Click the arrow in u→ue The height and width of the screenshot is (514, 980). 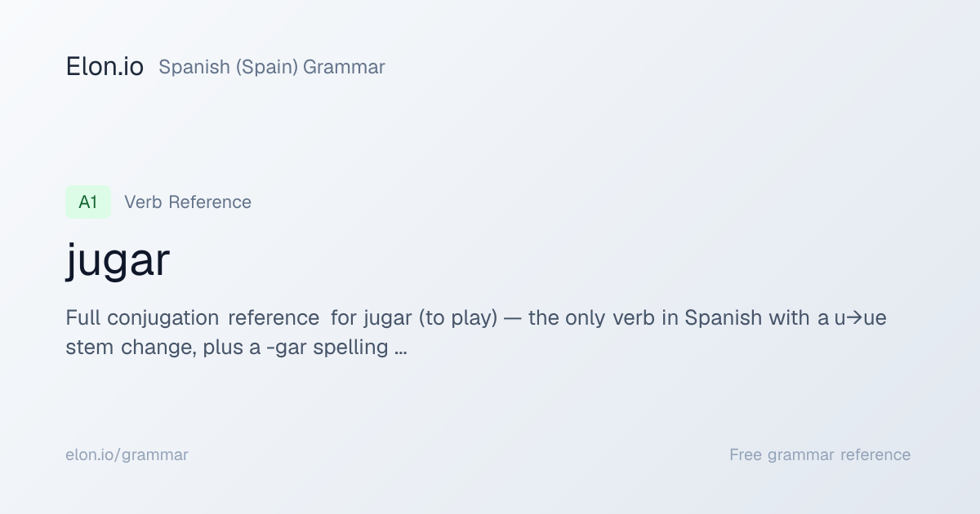855,317
